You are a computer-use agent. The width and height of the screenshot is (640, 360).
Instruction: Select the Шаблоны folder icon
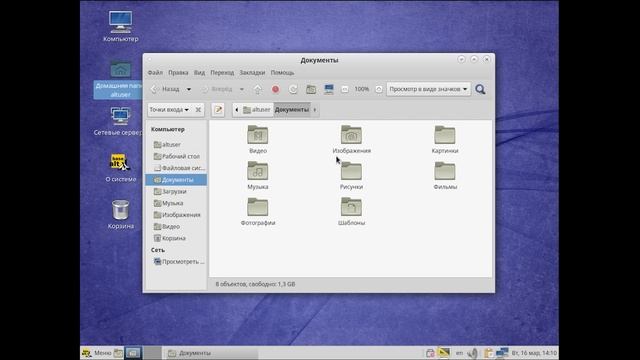(x=351, y=207)
